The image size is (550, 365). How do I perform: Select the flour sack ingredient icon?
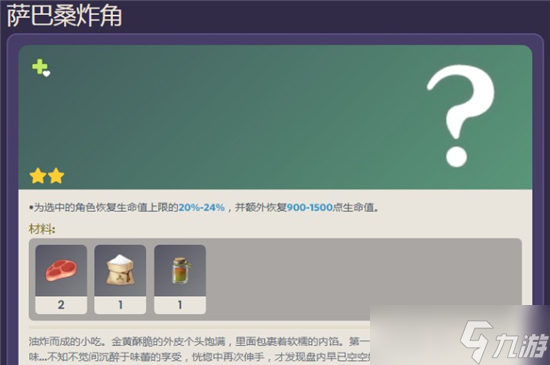tap(120, 270)
